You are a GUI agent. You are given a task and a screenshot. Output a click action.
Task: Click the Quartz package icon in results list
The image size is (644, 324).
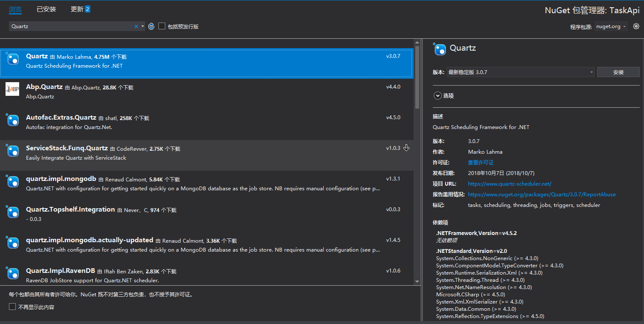coord(13,59)
